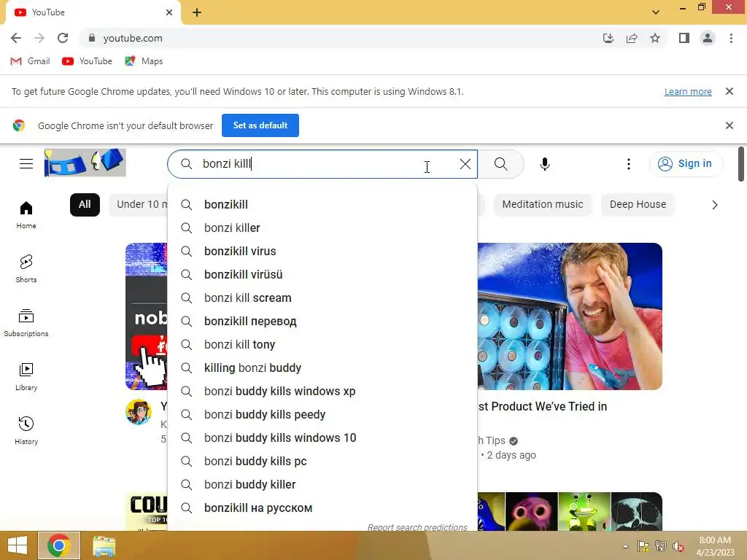Choose suggestion "bonzi buddy kills windows xp"
This screenshot has height=560, width=747.
point(322,391)
